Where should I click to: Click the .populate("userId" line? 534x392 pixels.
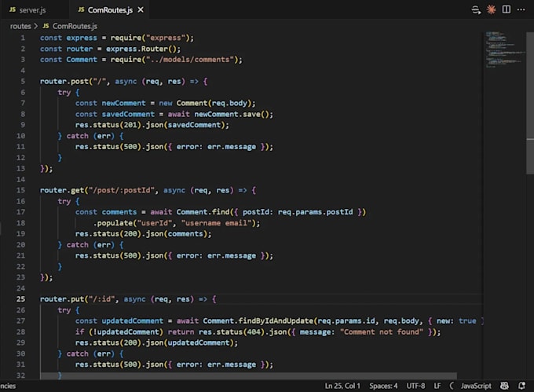click(x=177, y=223)
